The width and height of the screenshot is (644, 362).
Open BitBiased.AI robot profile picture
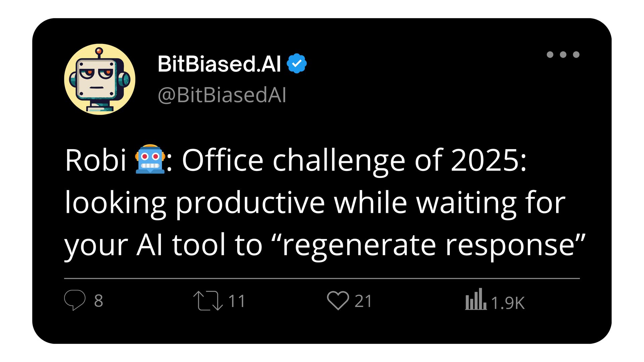click(100, 79)
